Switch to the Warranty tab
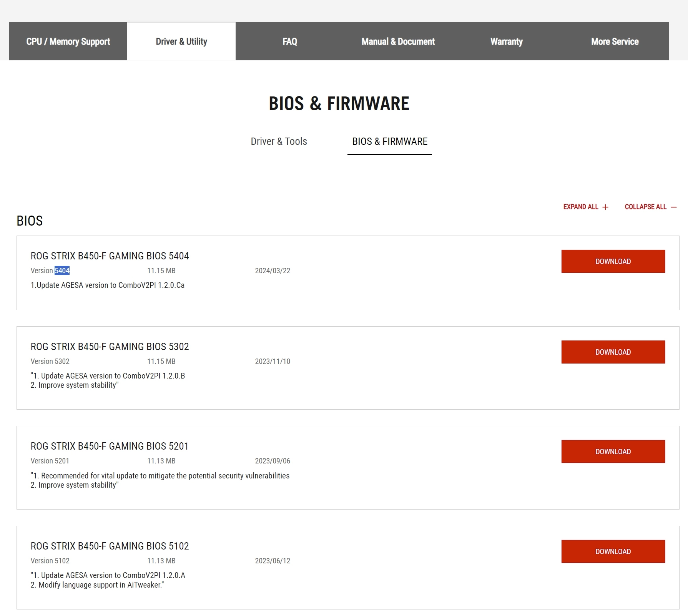The height and width of the screenshot is (616, 688). point(506,42)
